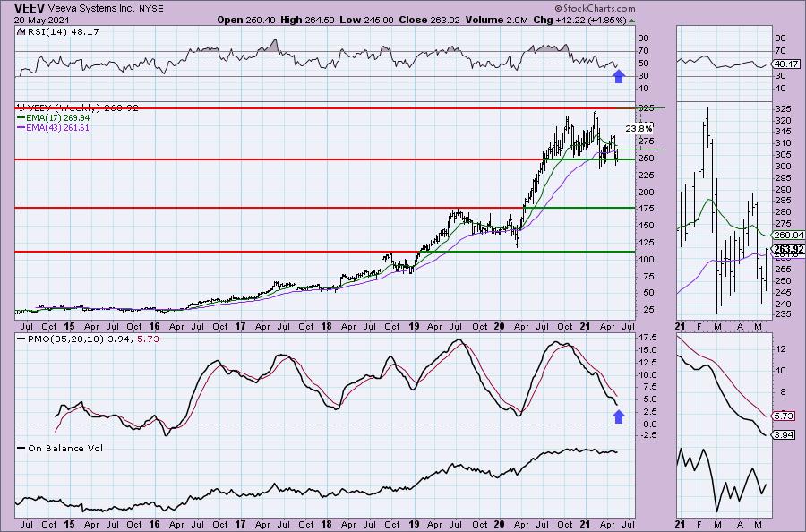This screenshot has width=806, height=532.
Task: Click the 17.5 PMO axis label
Action: (647, 338)
